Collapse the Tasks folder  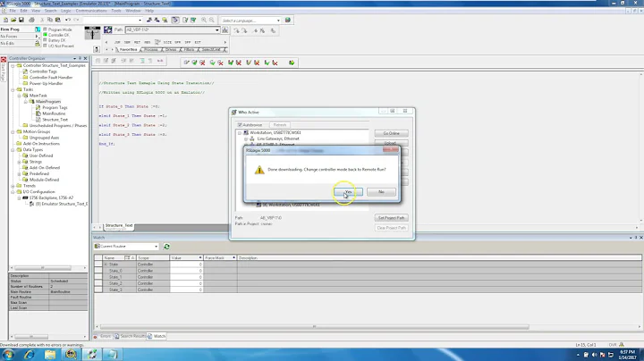click(13, 89)
